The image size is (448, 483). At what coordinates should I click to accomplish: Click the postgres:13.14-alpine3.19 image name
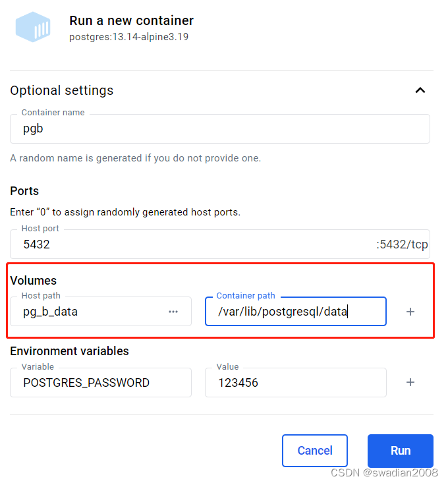click(x=128, y=37)
